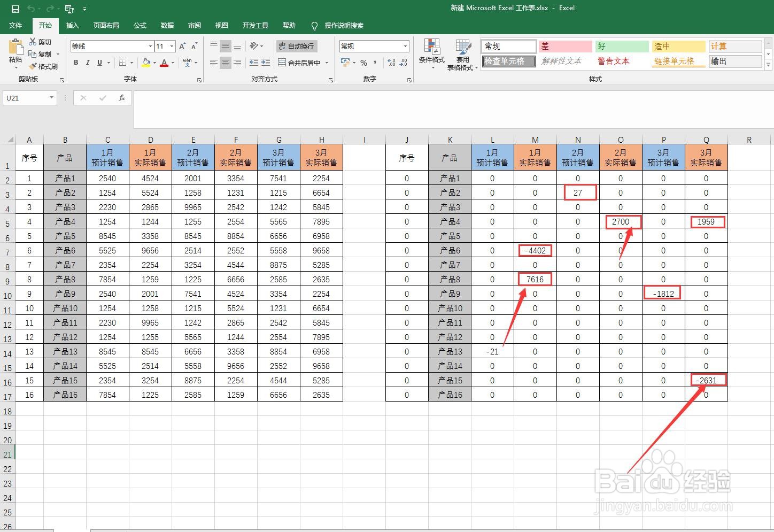Screen dimensions: 774x532
Task: Click the Copy (复制) button
Action: point(41,54)
